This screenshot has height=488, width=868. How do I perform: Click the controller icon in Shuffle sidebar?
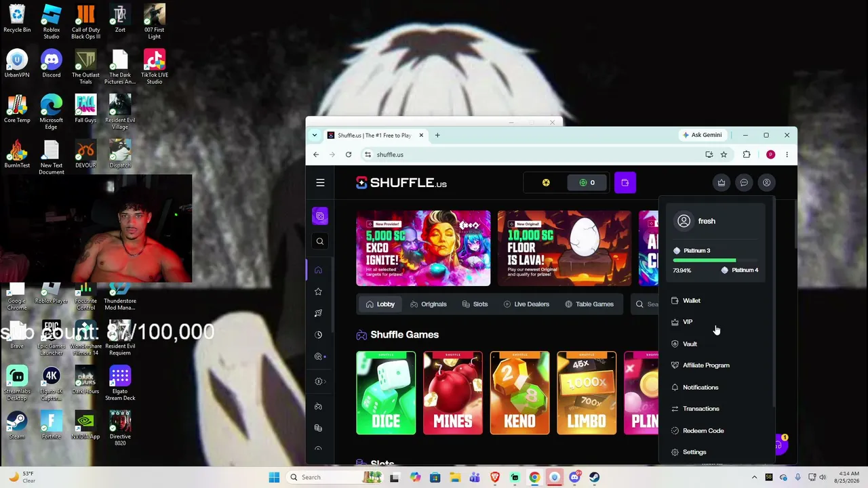[318, 406]
